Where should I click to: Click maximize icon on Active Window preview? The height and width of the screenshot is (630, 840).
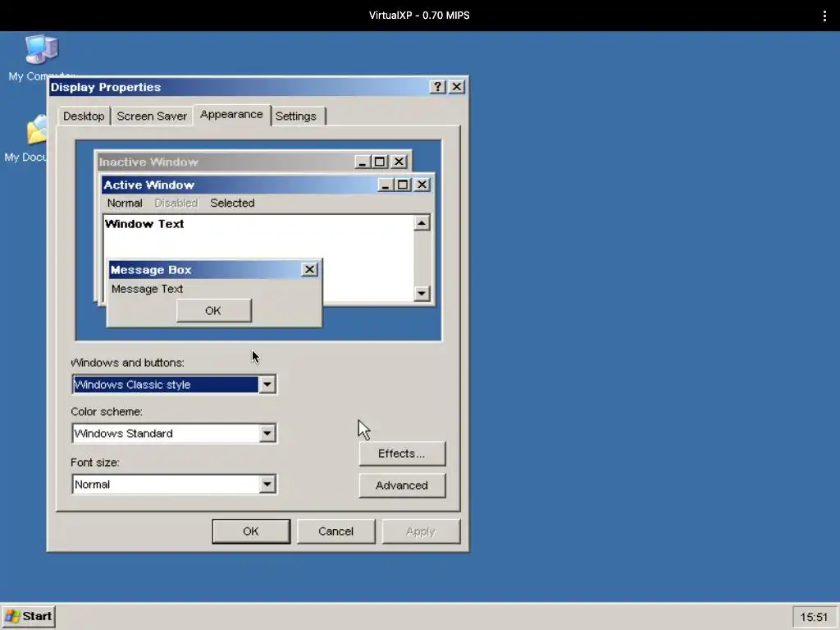[403, 185]
